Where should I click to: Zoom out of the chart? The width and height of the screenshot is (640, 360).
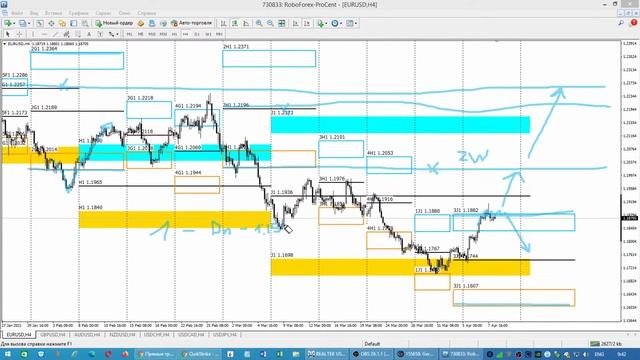point(270,23)
